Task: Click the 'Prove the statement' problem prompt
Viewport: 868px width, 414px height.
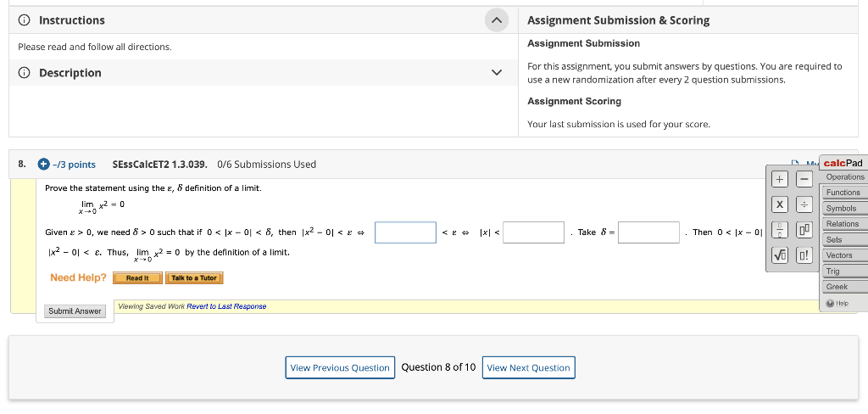Action: (153, 188)
